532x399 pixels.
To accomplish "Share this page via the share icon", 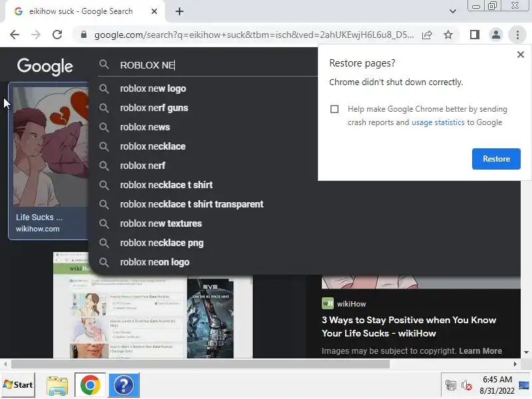I will point(427,35).
